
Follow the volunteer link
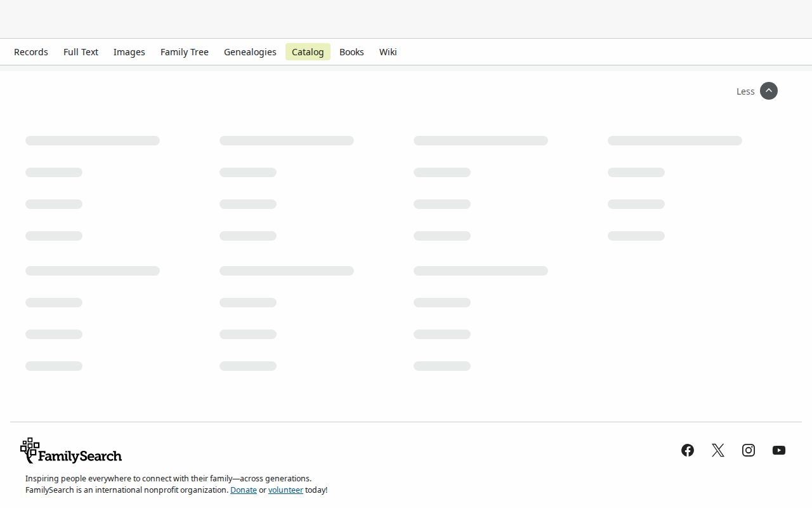285,490
